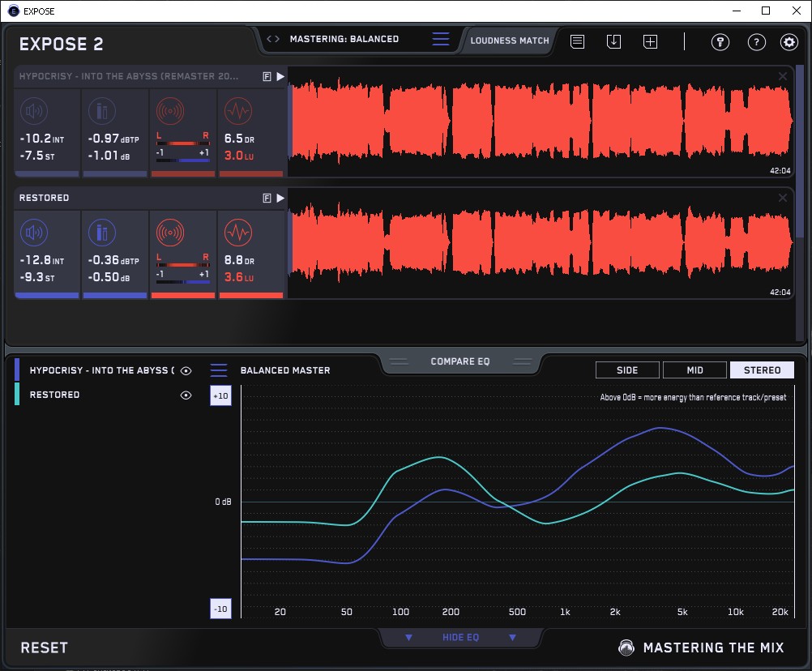Click the export download icon in toolbar
The image size is (812, 671).
point(613,41)
